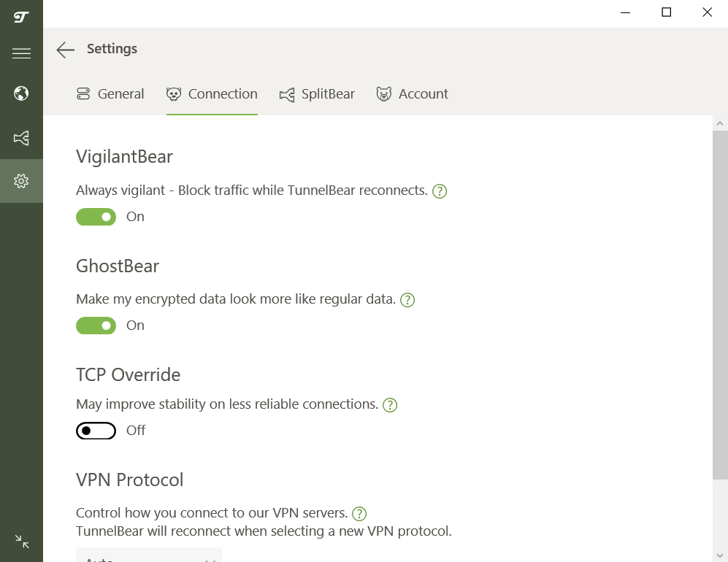Click 'May improve stability' description
This screenshot has height=562, width=728.
(x=227, y=404)
